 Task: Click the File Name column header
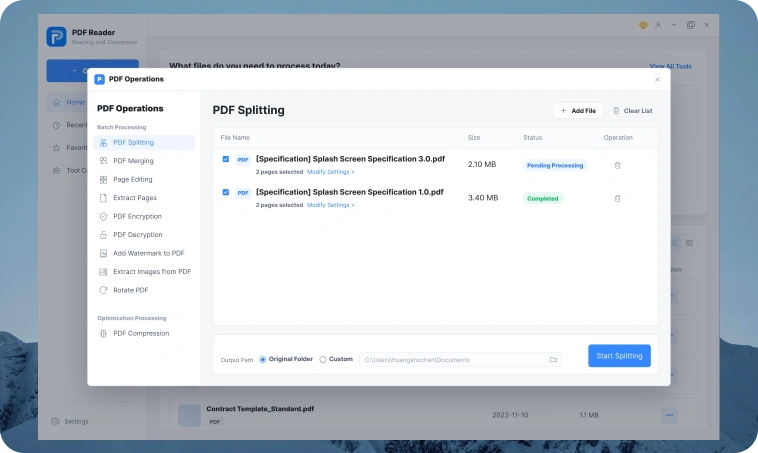235,138
